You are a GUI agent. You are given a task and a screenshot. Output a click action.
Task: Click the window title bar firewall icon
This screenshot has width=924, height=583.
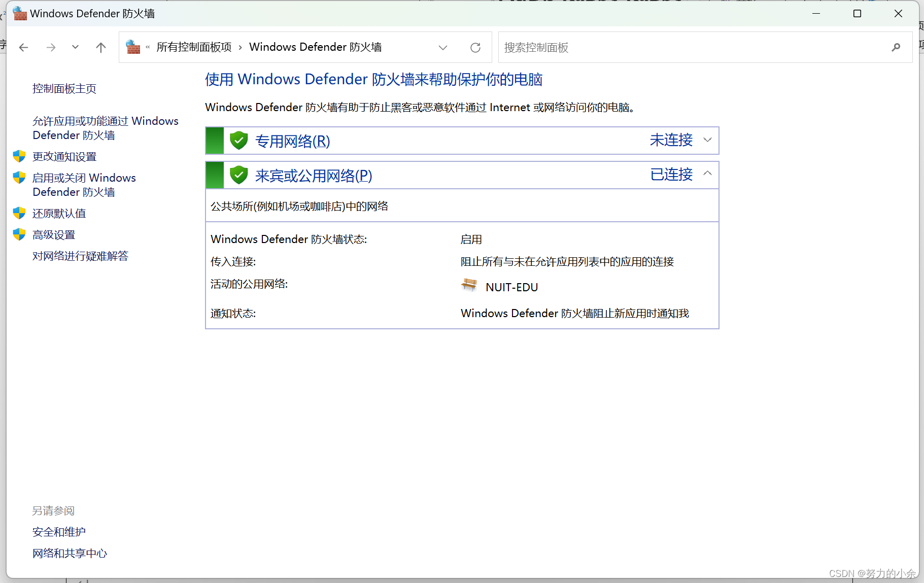click(x=20, y=13)
